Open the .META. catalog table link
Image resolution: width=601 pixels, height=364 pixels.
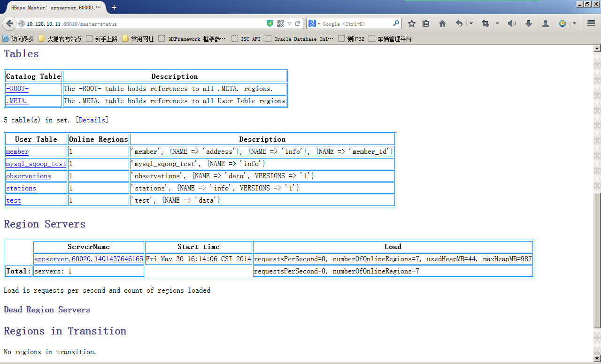tap(17, 101)
